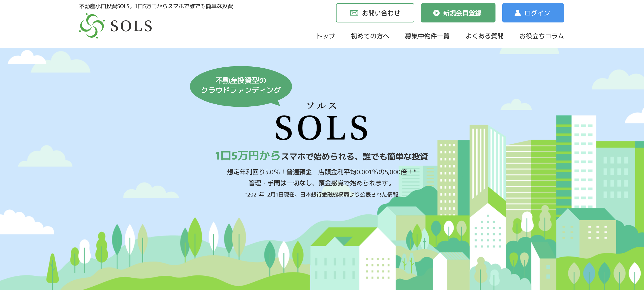Click the 想定年利回り5.0% description line

pos(322,172)
